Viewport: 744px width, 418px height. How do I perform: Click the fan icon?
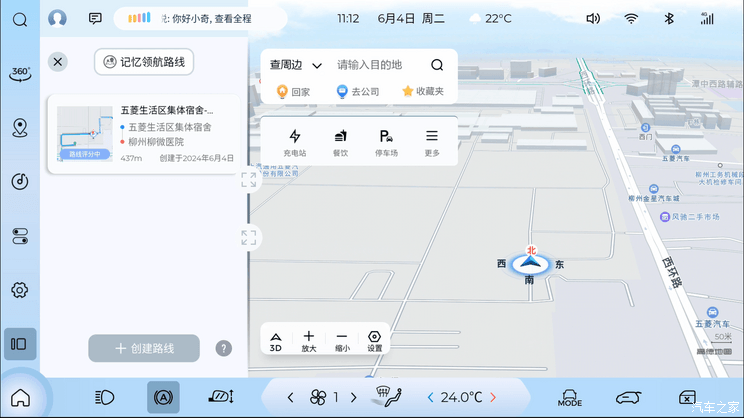click(x=318, y=397)
